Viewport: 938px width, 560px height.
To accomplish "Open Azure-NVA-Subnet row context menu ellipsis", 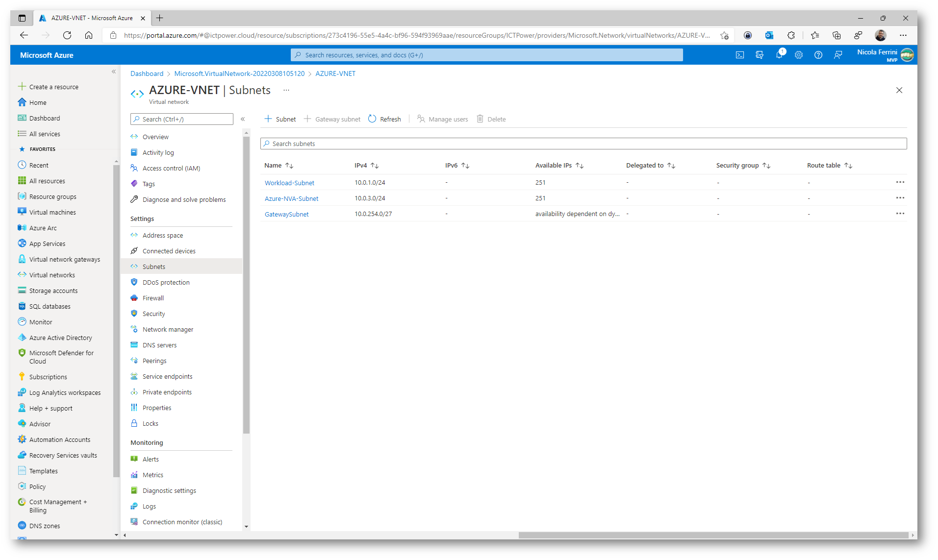I will point(900,198).
